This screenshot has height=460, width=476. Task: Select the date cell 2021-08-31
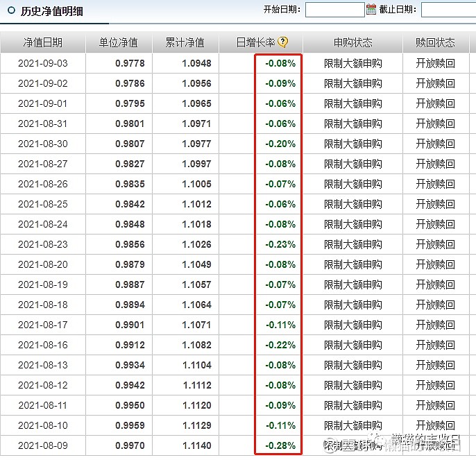click(42, 123)
